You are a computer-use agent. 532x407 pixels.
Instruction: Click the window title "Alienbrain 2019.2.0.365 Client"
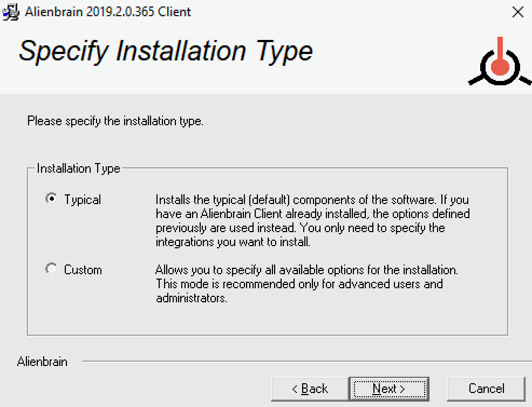click(108, 12)
